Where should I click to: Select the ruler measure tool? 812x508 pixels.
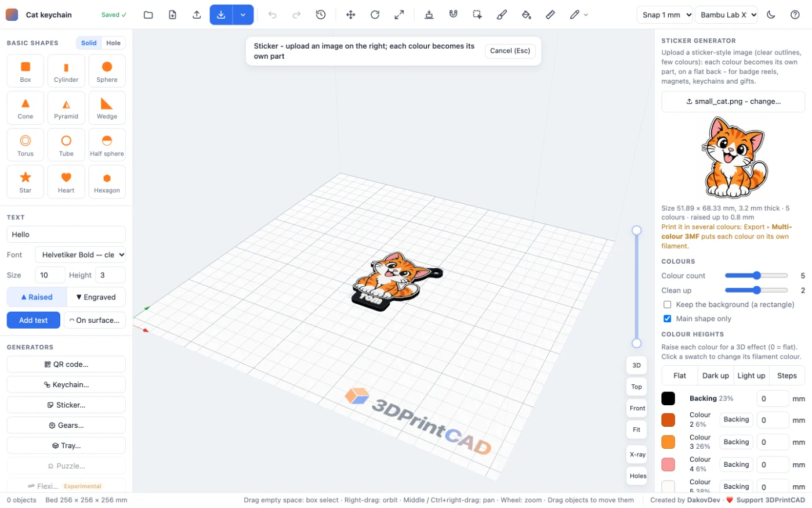pyautogui.click(x=550, y=15)
